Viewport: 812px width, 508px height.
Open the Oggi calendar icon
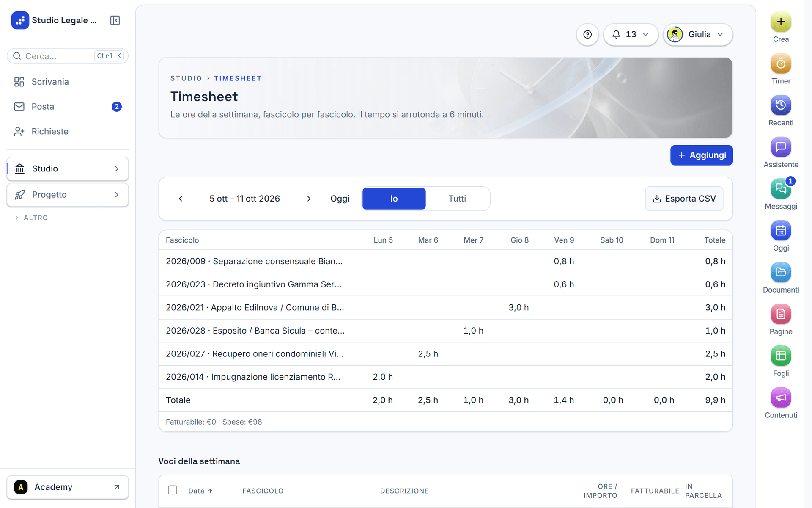point(781,231)
